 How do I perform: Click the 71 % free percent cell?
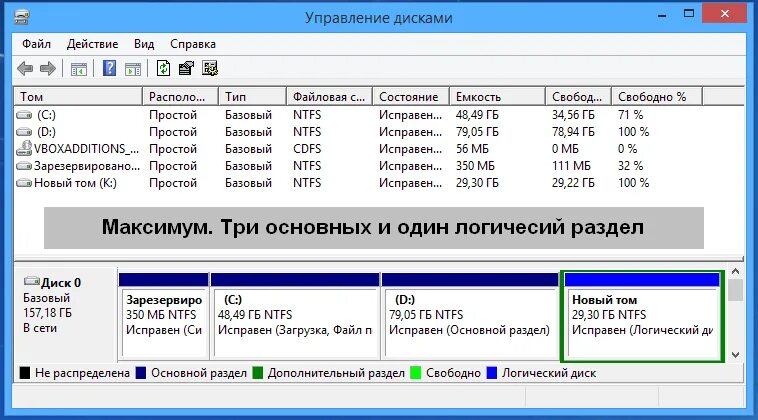(630, 115)
